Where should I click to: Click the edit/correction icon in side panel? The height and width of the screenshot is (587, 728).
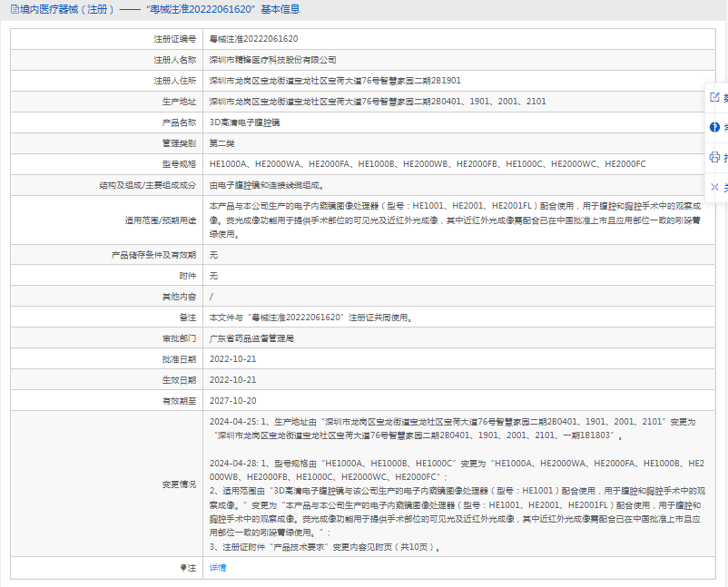(x=714, y=97)
